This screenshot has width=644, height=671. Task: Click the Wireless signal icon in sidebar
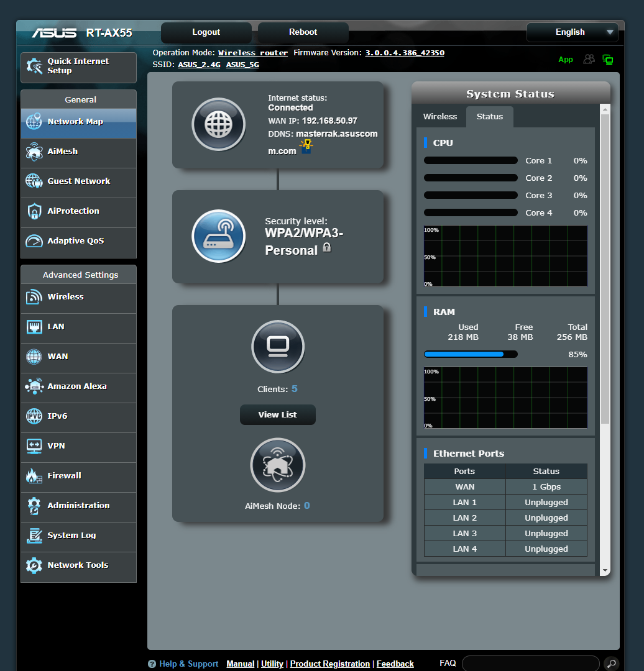click(34, 296)
